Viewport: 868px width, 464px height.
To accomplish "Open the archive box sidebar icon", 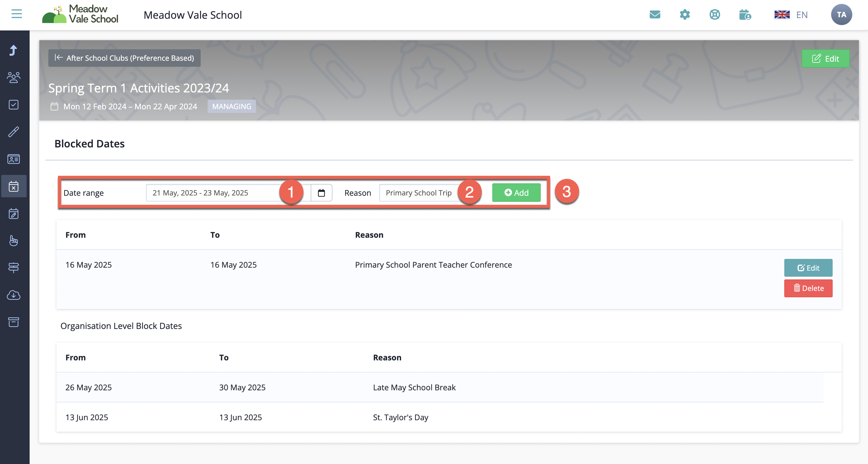I will click(14, 322).
